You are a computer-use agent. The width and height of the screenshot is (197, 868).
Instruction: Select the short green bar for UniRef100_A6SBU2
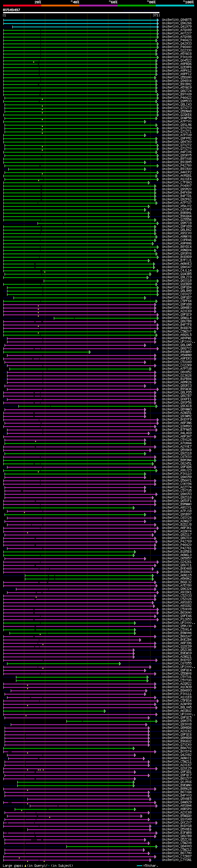point(54,711)
